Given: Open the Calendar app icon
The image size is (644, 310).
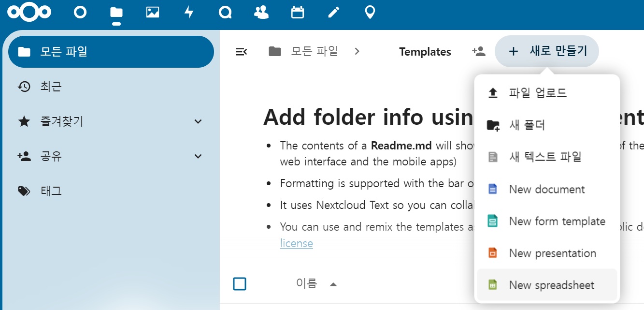Looking at the screenshot, I should 298,13.
